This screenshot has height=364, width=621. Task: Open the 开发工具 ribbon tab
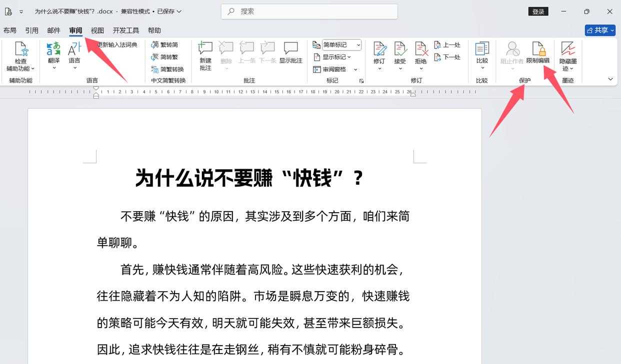(126, 30)
